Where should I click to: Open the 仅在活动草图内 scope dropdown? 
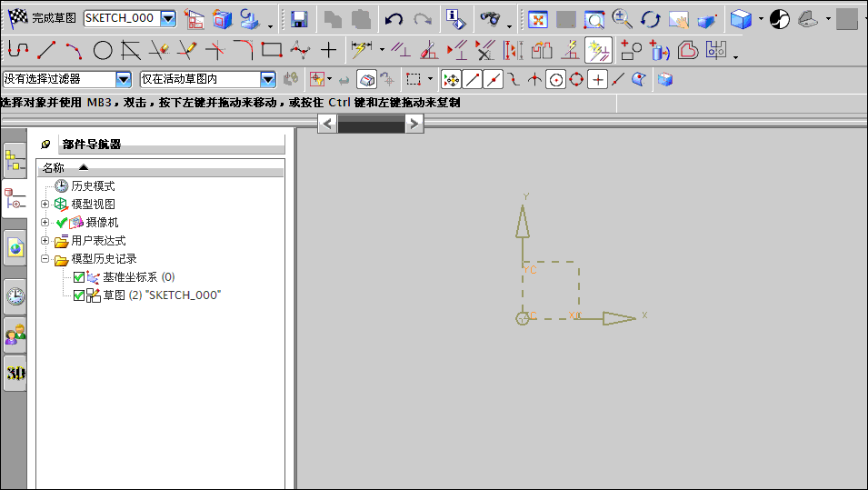click(268, 79)
